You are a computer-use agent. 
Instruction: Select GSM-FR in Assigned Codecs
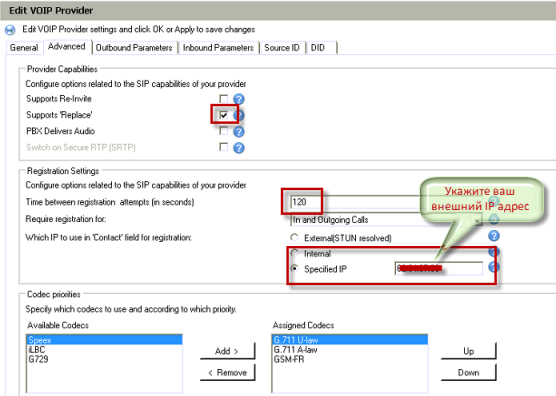pyautogui.click(x=350, y=359)
